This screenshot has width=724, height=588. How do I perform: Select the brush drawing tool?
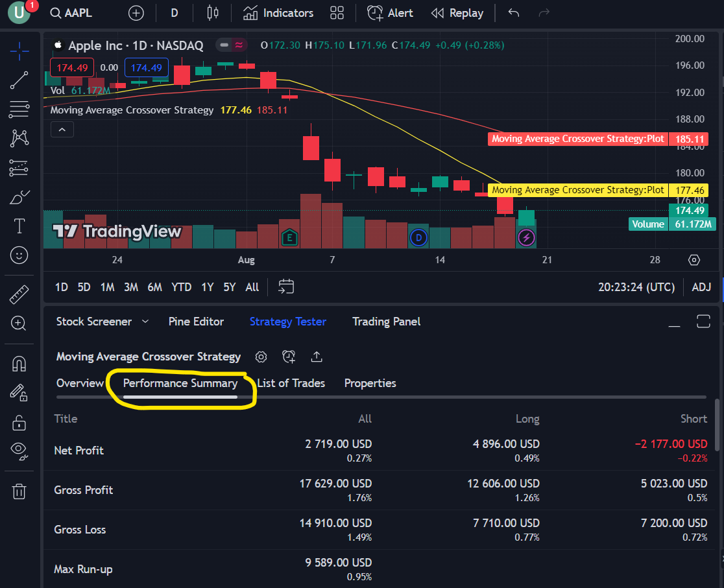click(x=19, y=197)
